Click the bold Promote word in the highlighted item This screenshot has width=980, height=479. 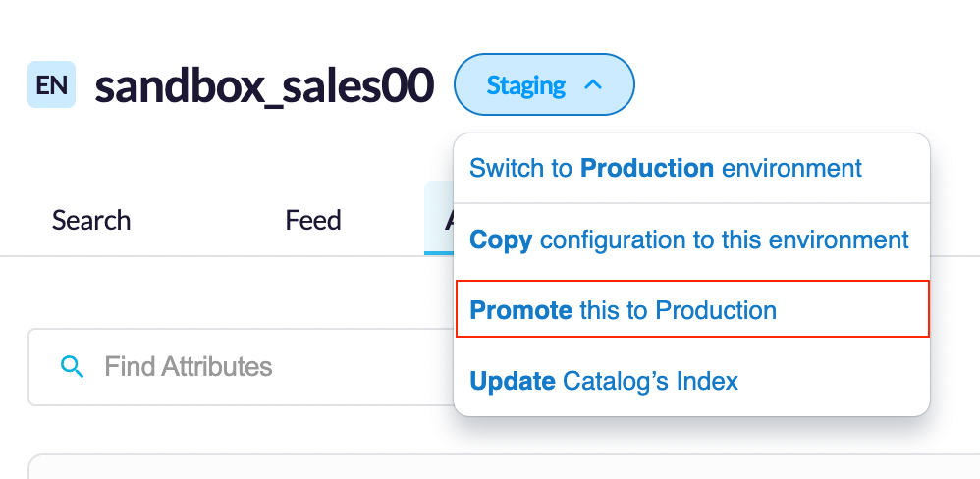tap(520, 310)
